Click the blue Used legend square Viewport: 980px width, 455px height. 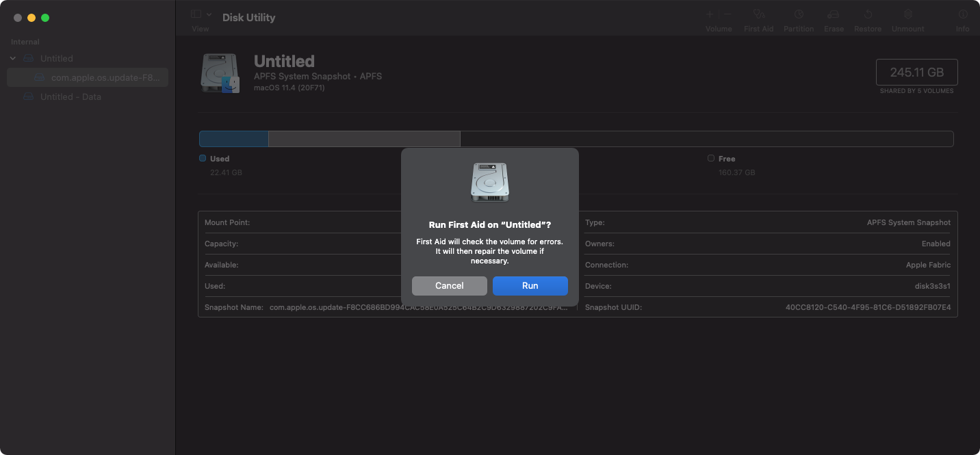[203, 158]
